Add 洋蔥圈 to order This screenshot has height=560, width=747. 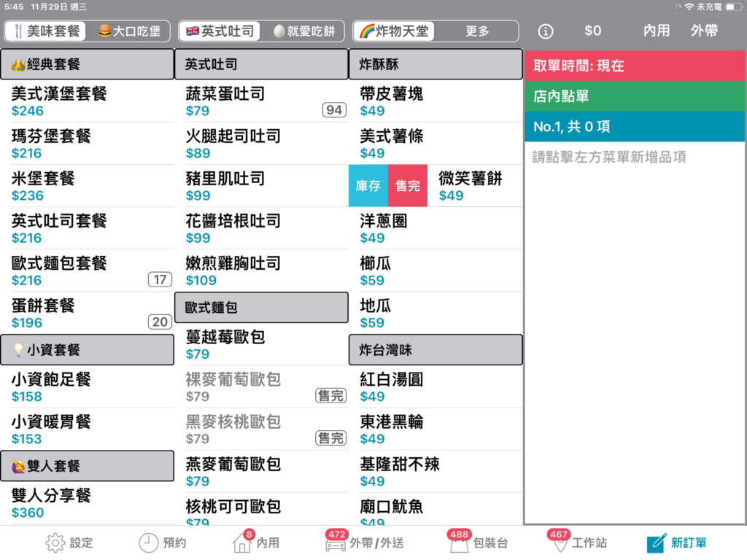pos(436,228)
